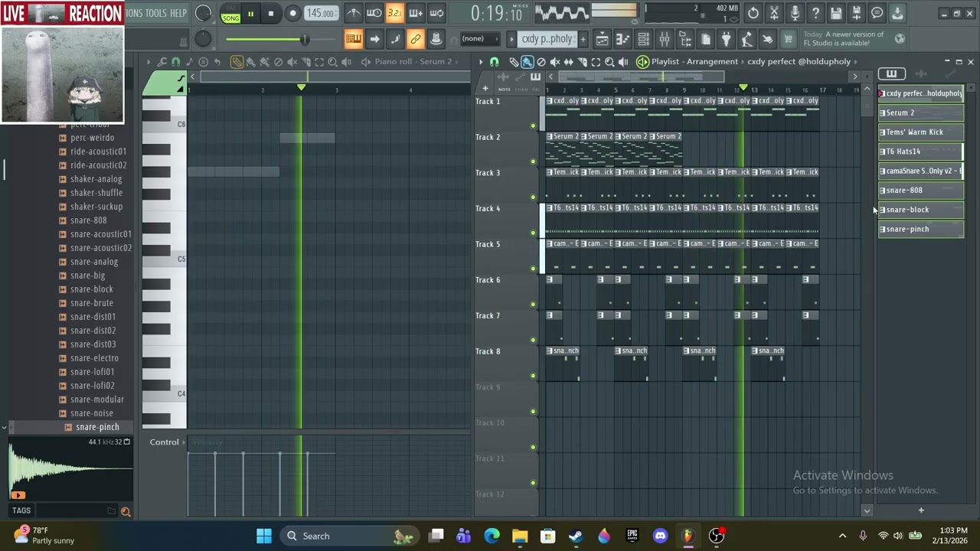This screenshot has width=980, height=551.
Task: Click the question mark help icon
Action: [x=815, y=13]
